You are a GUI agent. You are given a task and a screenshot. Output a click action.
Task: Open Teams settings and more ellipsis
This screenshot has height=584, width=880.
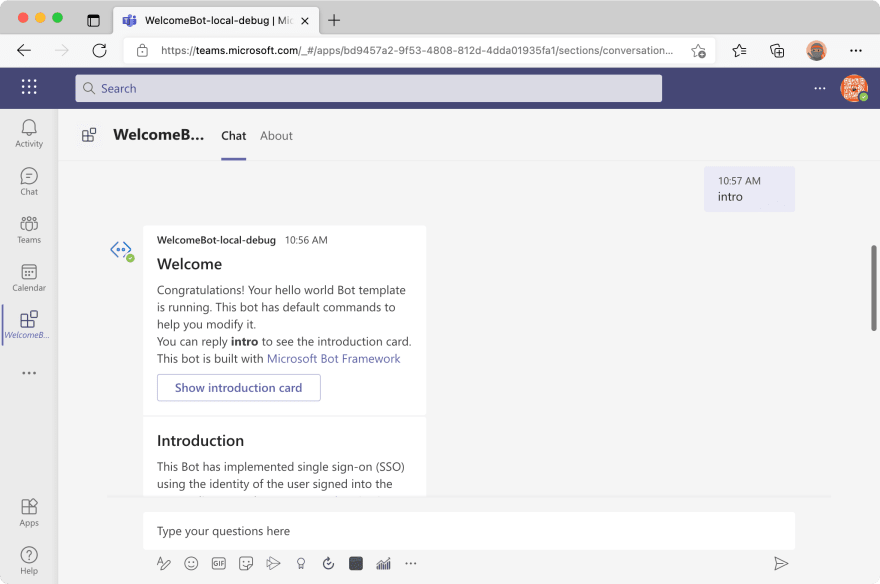[x=819, y=88]
